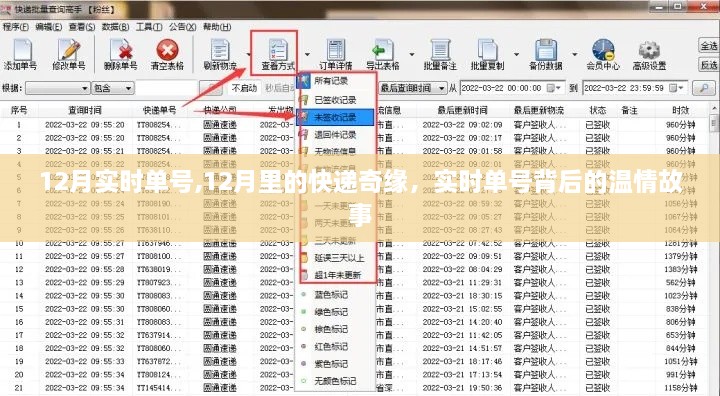Open the 查看(S) menu
This screenshot has width=720, height=396.
click(x=82, y=27)
